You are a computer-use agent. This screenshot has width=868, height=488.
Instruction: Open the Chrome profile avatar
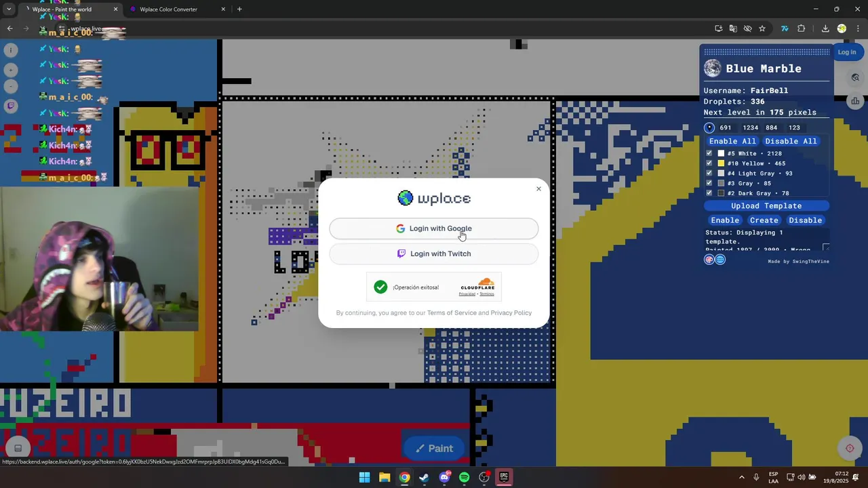click(x=842, y=28)
